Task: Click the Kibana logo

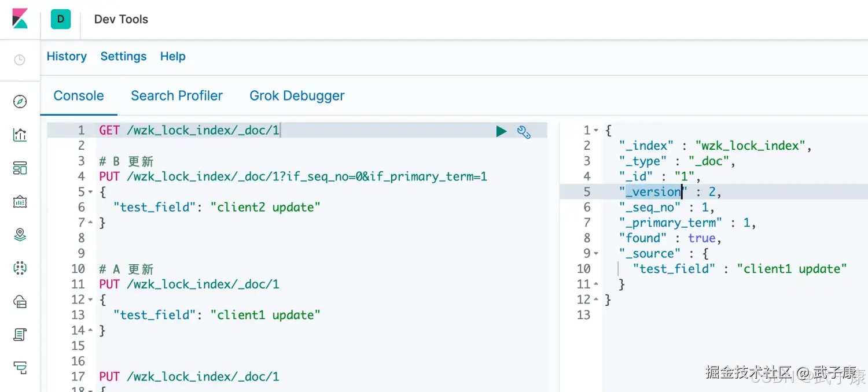Action: pyautogui.click(x=20, y=19)
